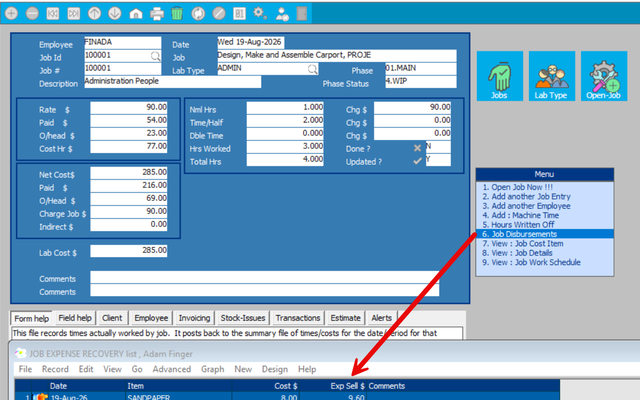Jump to last record with fast-forward icon
Screen dimensions: 640x400
tap(73, 13)
